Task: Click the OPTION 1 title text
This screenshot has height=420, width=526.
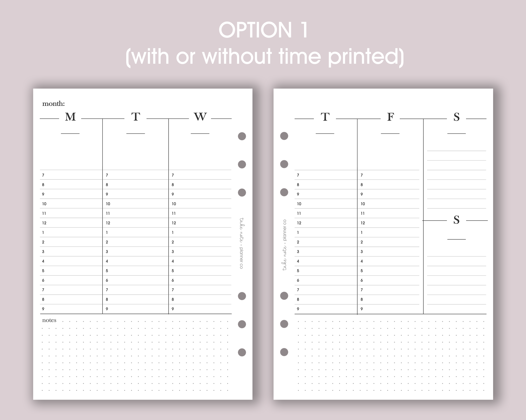Action: point(263,30)
